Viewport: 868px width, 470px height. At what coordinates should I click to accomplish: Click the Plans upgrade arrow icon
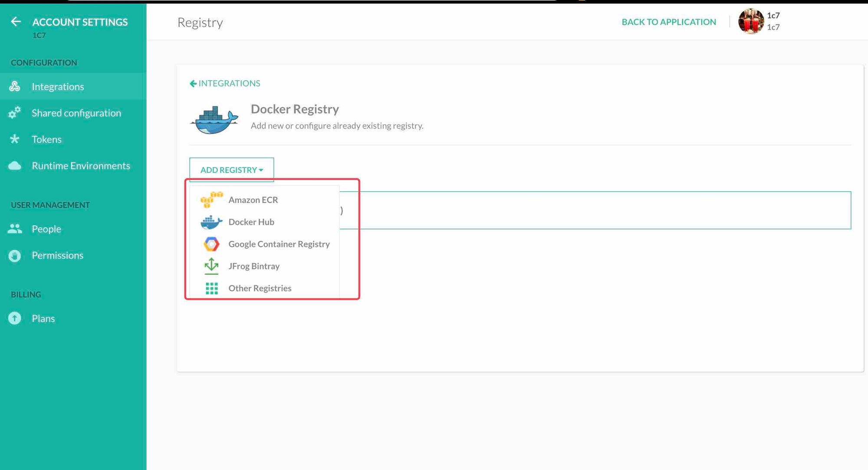(15, 319)
